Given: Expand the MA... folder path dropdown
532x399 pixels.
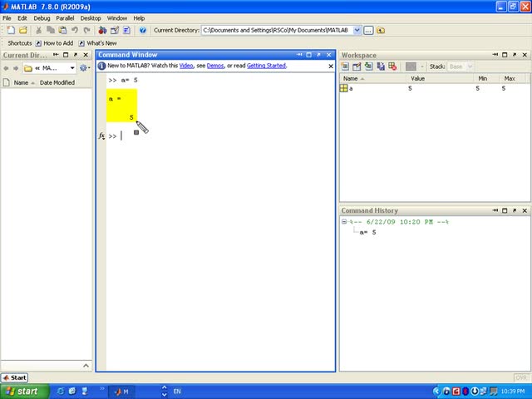Looking at the screenshot, I should coord(72,68).
